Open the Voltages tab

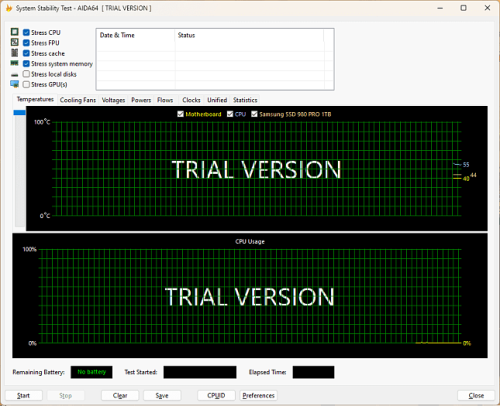point(113,100)
